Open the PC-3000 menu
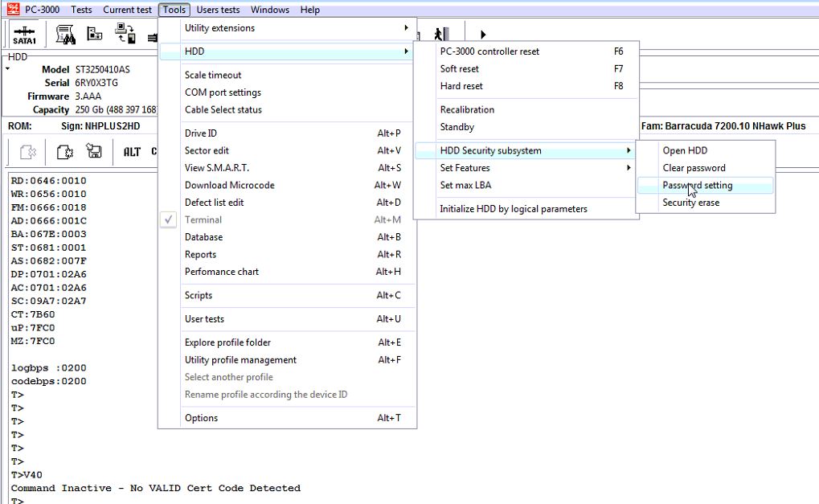This screenshot has width=819, height=504. [42, 10]
